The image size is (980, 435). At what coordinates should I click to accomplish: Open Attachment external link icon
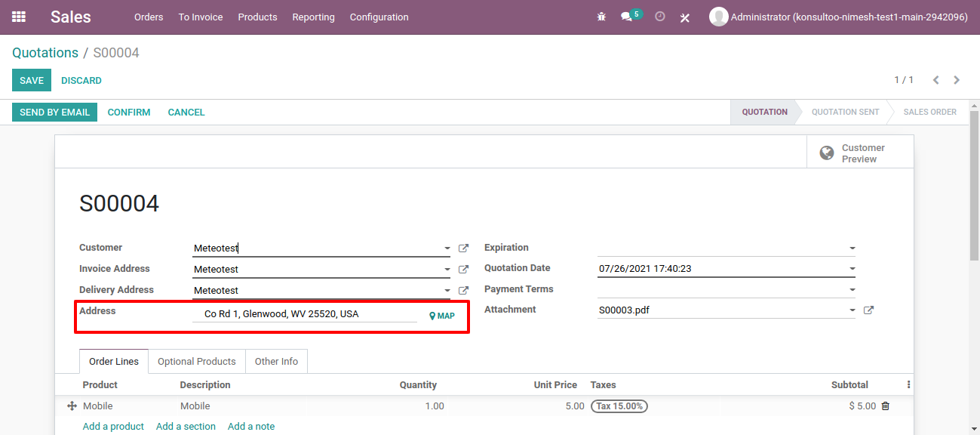(868, 310)
